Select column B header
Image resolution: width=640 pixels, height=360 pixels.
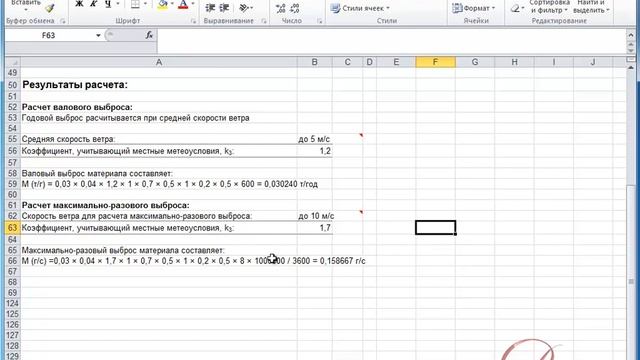click(314, 62)
